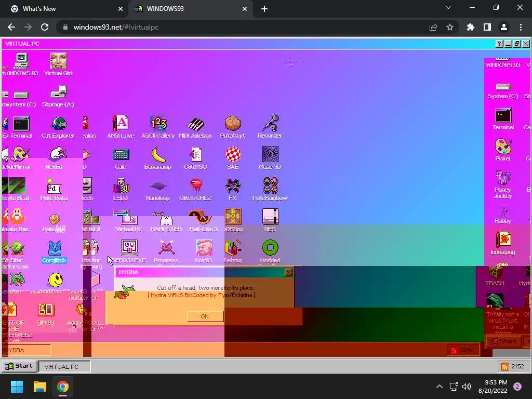Screen dimensions: 532x399
Task: Open the Windows 11 Start menu
Action: point(17,387)
